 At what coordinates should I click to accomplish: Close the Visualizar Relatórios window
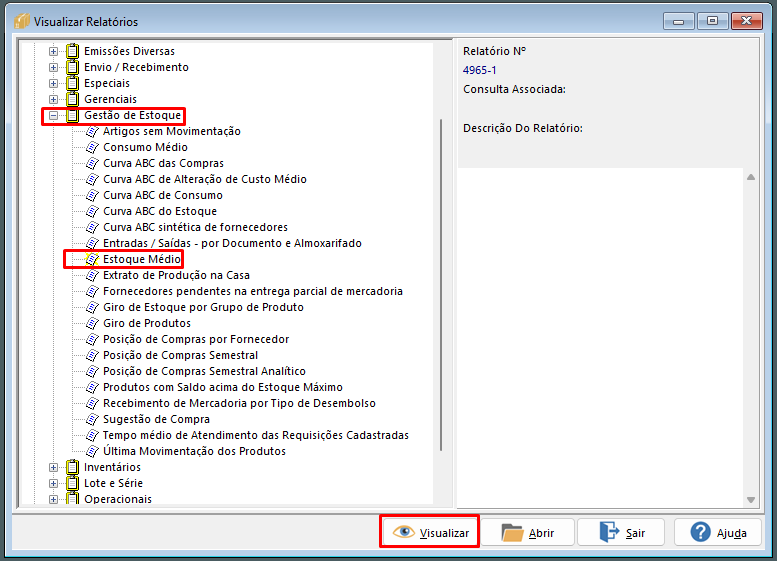[x=746, y=21]
